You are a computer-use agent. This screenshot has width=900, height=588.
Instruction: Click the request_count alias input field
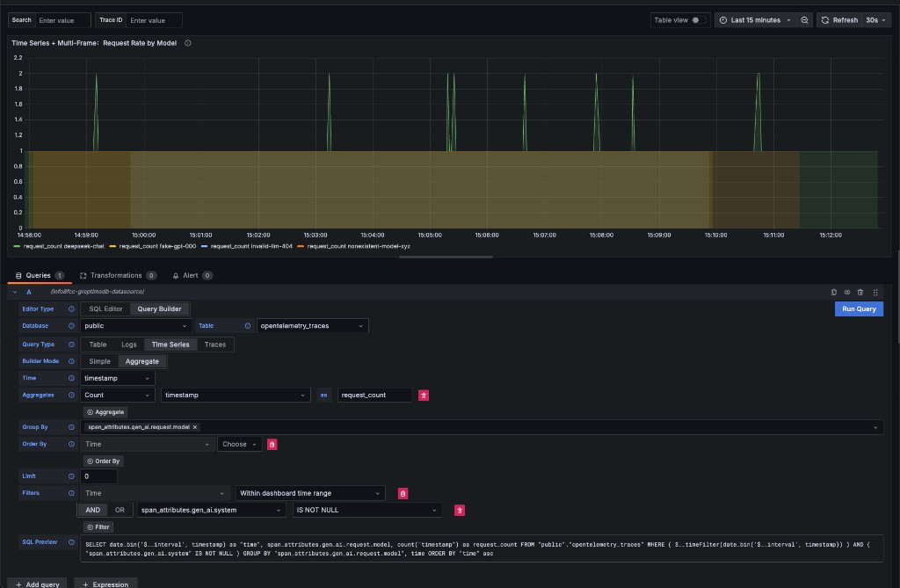point(374,395)
